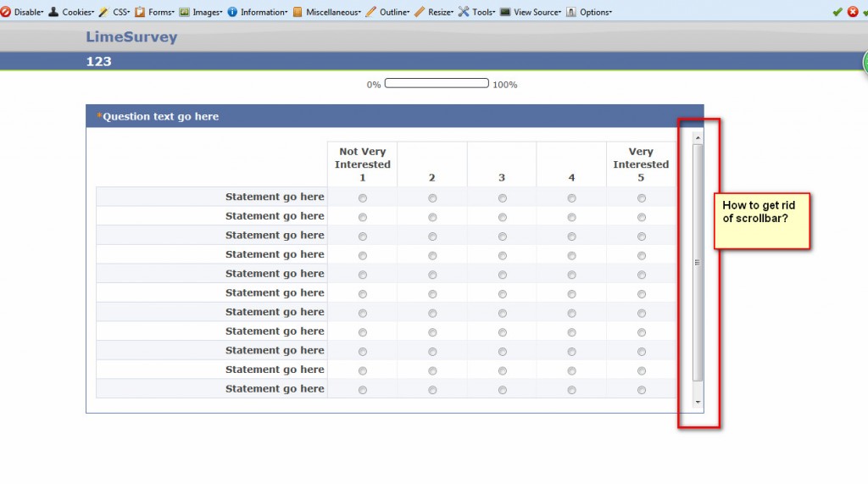Select rating 3 for the last statement
868x484 pixels.
pos(502,390)
